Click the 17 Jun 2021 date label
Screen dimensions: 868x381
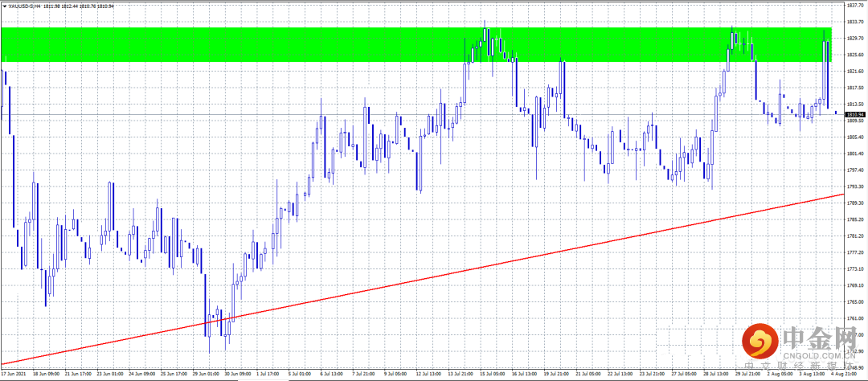tap(13, 374)
